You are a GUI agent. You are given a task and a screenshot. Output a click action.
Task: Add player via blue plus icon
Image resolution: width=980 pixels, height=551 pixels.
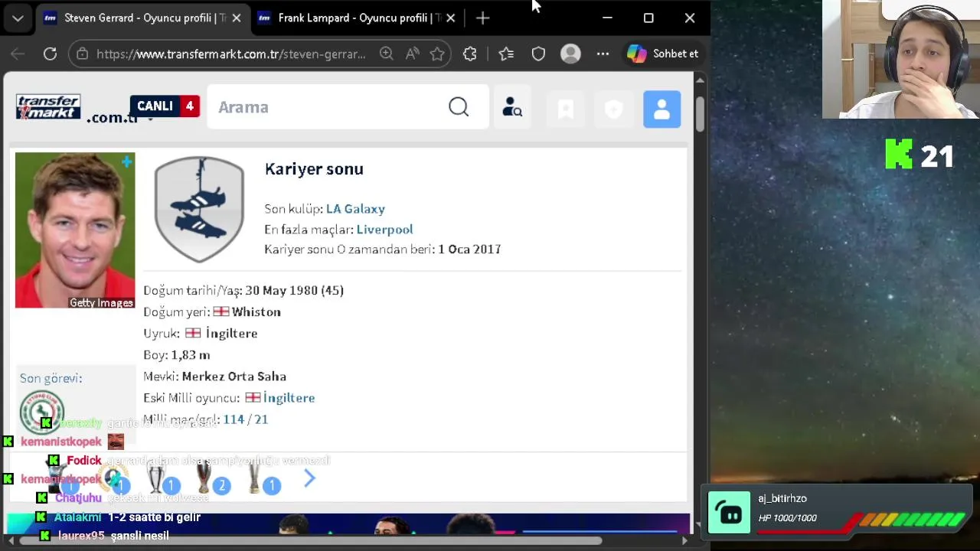(x=126, y=161)
